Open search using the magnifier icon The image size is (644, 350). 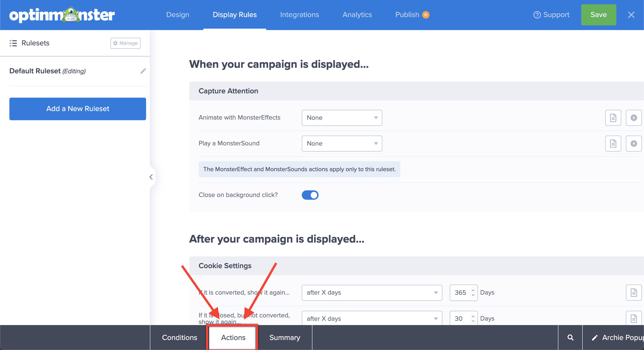click(570, 337)
